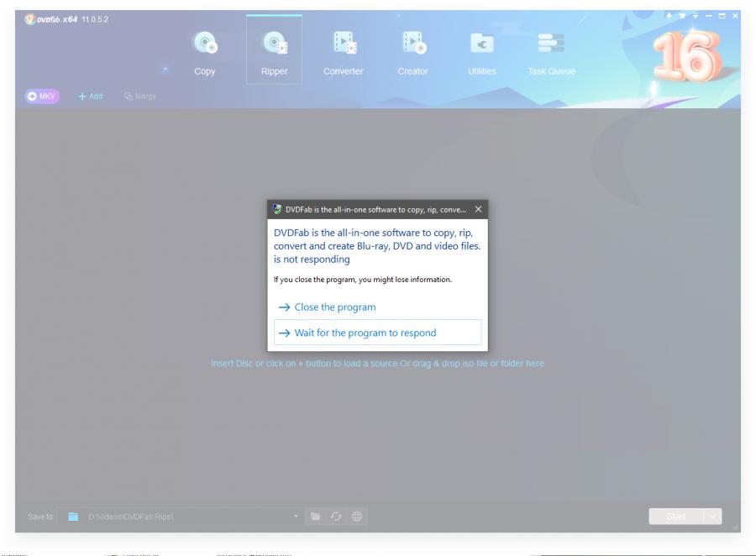This screenshot has height=556, width=756.
Task: Expand the Save to path dropdown
Action: click(296, 517)
